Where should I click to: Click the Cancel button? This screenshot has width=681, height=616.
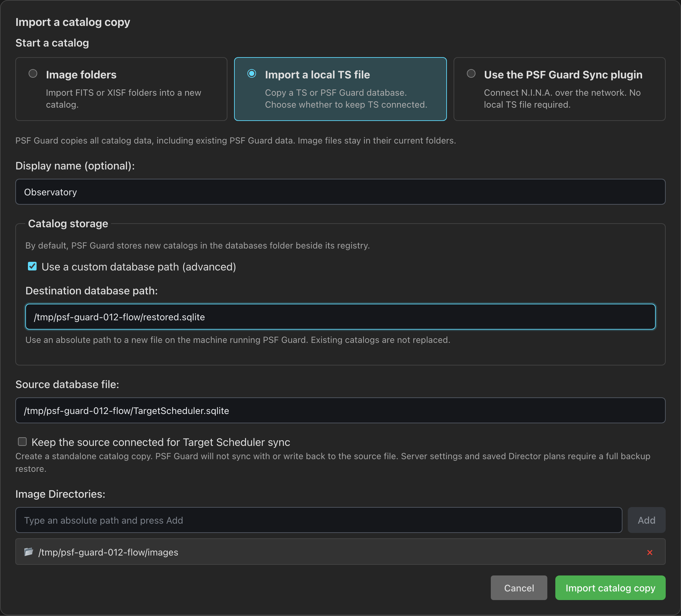coord(519,588)
